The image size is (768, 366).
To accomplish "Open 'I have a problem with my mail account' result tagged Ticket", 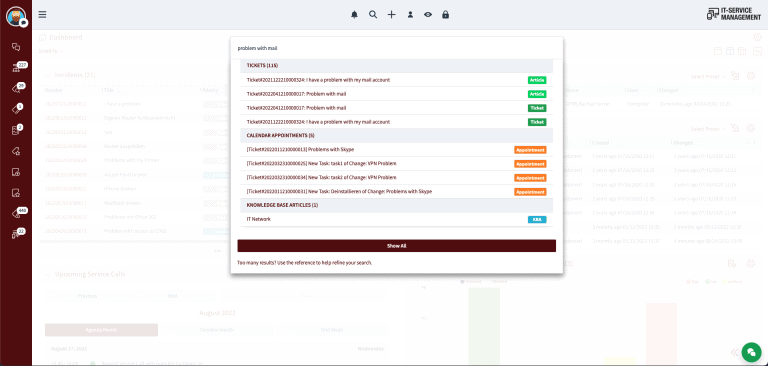I will [x=396, y=122].
